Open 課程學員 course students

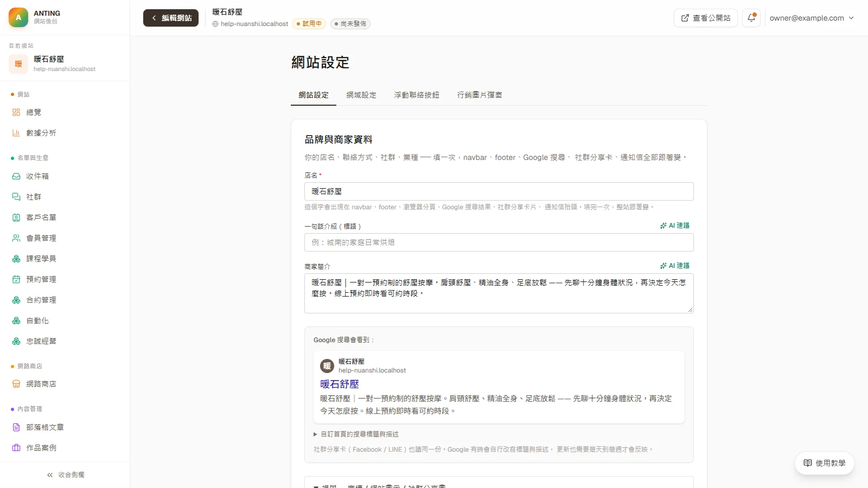point(65,259)
